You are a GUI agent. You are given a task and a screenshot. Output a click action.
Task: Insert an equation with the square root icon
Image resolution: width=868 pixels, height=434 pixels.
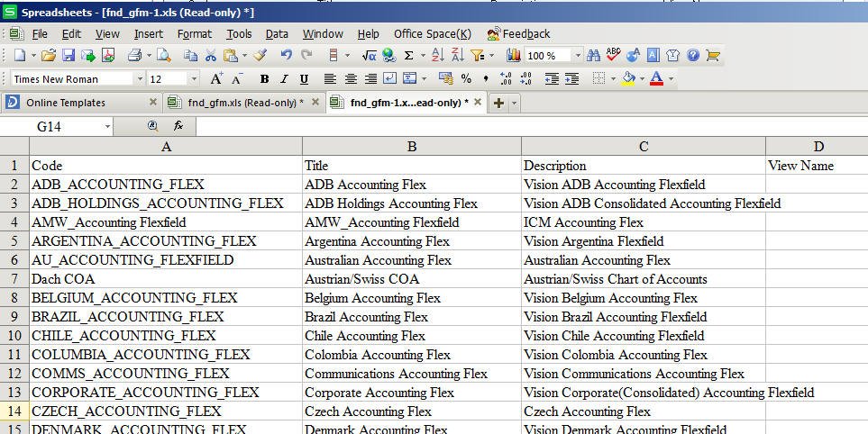(x=369, y=55)
